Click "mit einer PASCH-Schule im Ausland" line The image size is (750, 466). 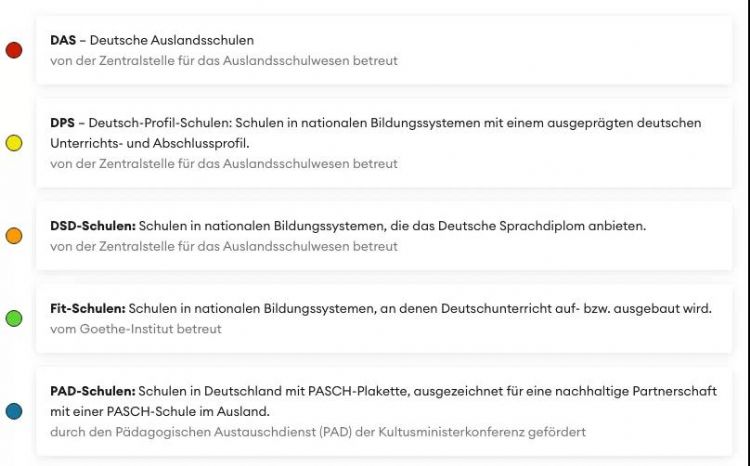(x=159, y=411)
